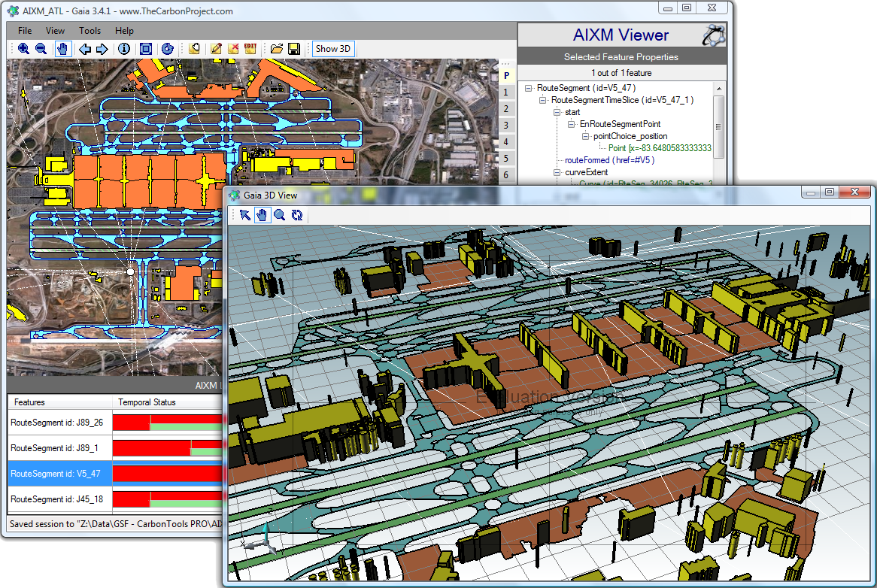Select the Point x=-83.648 tree item
Image resolution: width=877 pixels, height=588 pixels.
pos(660,148)
